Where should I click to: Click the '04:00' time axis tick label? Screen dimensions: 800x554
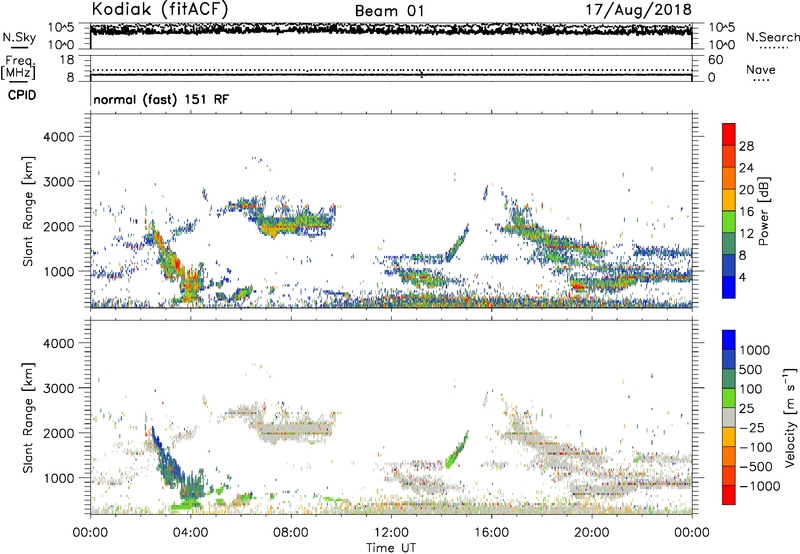190,533
